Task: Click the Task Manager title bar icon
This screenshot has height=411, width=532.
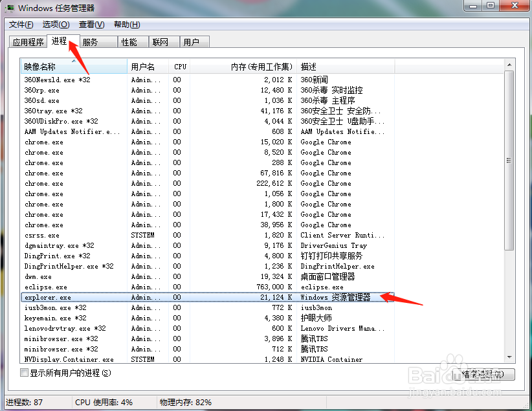Action: 10,8
